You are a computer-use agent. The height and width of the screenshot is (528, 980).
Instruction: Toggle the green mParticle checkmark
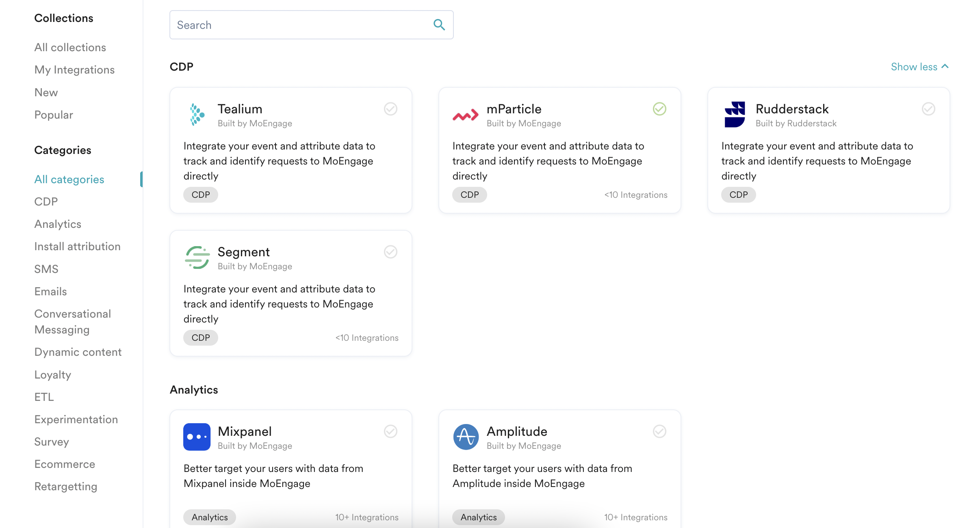[659, 109]
